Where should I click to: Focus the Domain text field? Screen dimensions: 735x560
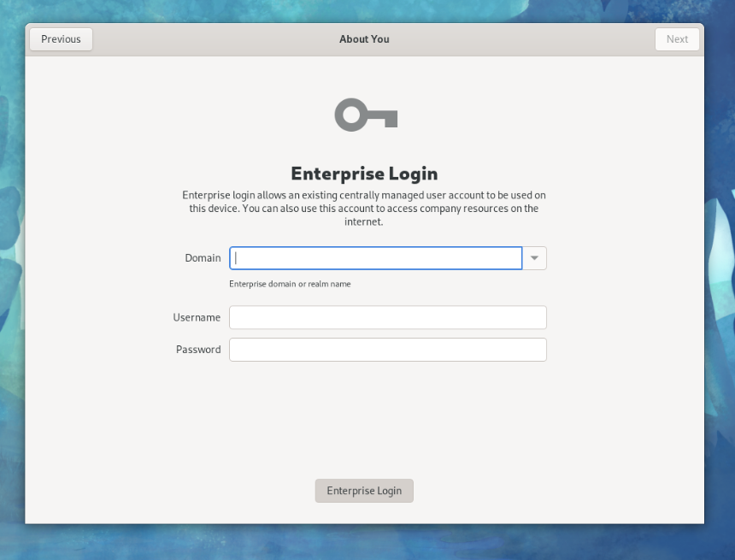[376, 258]
